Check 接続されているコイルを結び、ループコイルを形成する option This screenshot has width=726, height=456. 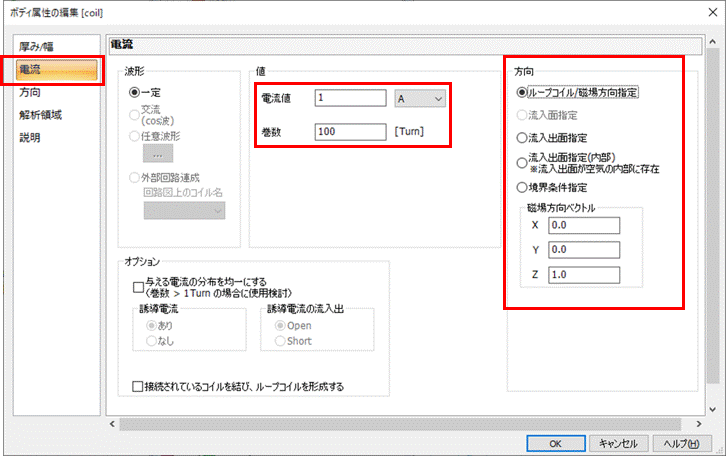tap(139, 386)
